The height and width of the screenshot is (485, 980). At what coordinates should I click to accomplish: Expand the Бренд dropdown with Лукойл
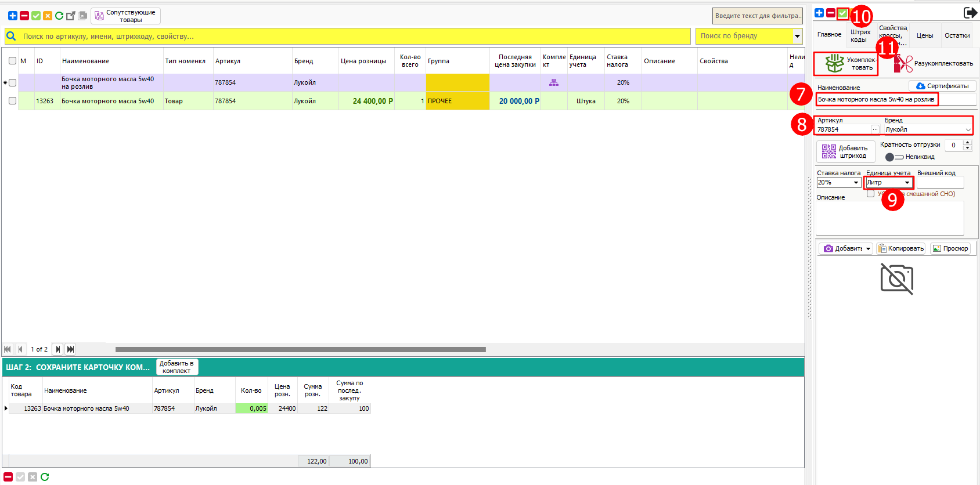(968, 130)
